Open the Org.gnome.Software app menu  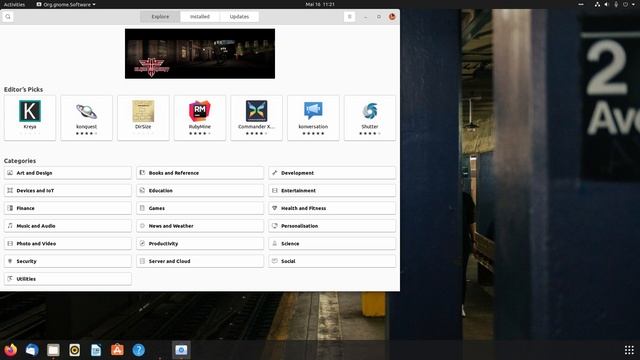coord(66,4)
